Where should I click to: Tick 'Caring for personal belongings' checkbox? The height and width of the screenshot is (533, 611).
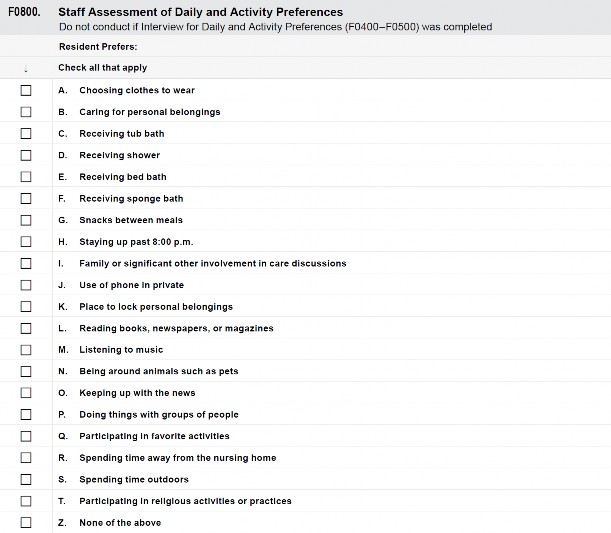click(26, 112)
